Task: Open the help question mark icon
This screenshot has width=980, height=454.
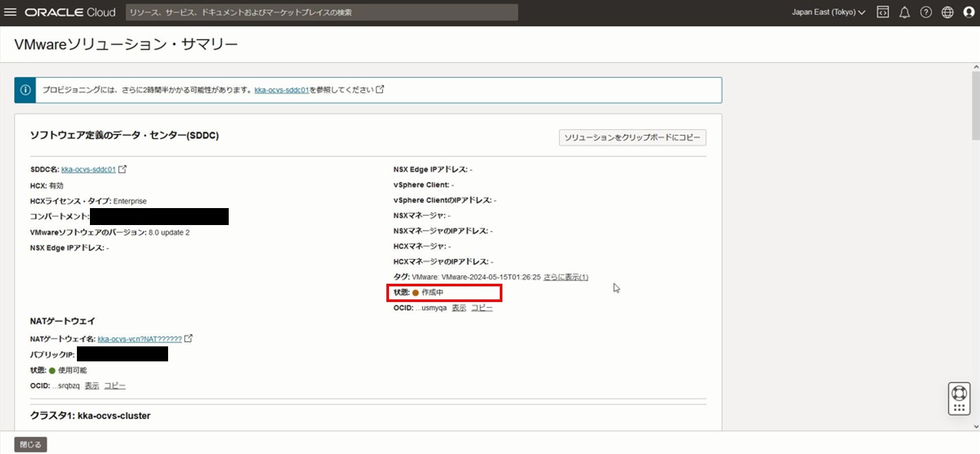Action: pyautogui.click(x=926, y=12)
